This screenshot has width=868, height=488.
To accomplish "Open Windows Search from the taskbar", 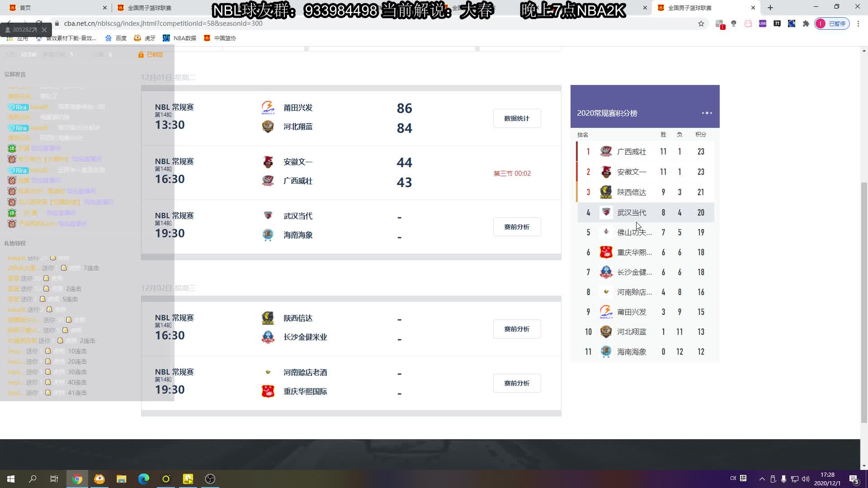I will tap(32, 479).
